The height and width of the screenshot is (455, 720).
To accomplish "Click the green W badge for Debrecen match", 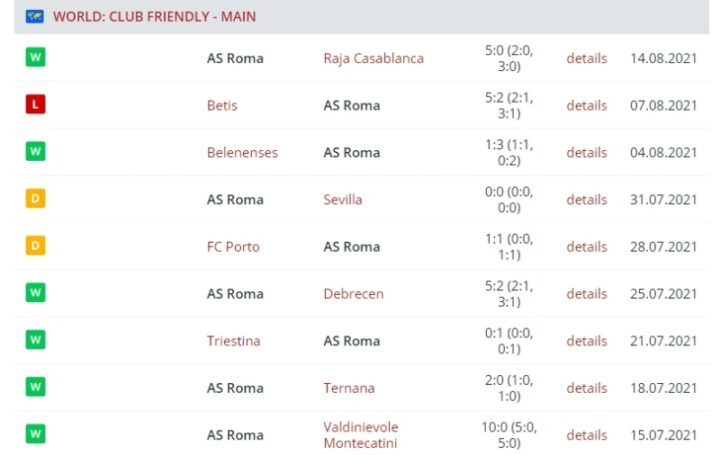I will (35, 293).
